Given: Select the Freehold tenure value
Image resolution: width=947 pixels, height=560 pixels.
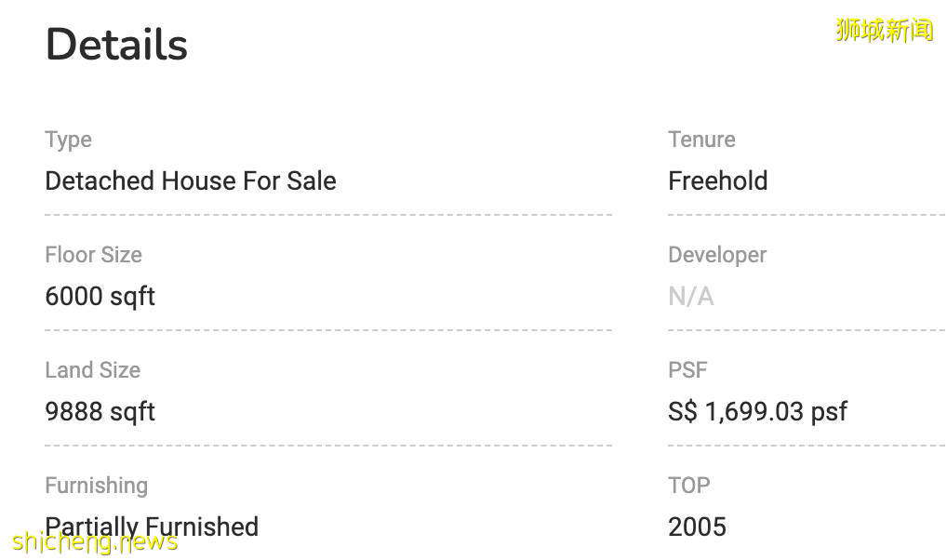Looking at the screenshot, I should [x=717, y=180].
